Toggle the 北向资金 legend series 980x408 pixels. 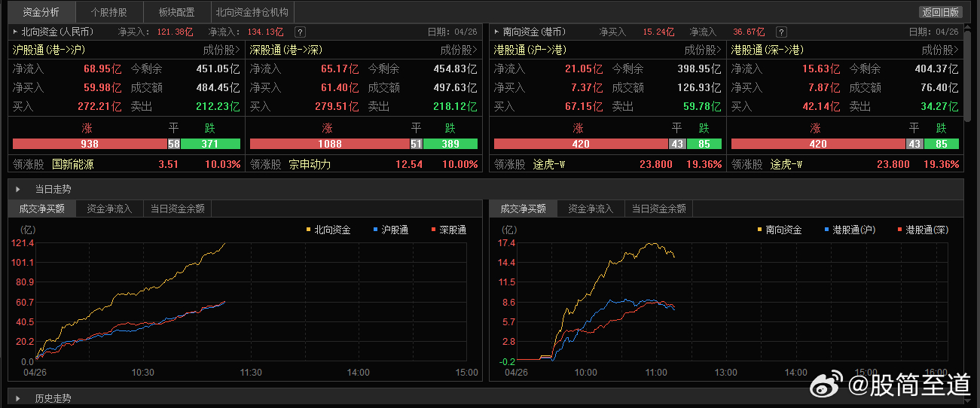tap(328, 230)
